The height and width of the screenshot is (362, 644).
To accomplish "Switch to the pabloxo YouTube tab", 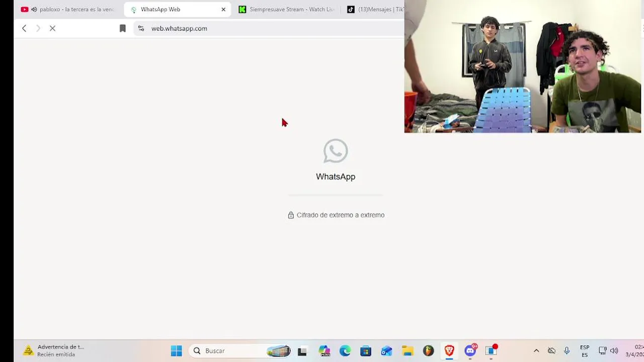I will (x=68, y=10).
